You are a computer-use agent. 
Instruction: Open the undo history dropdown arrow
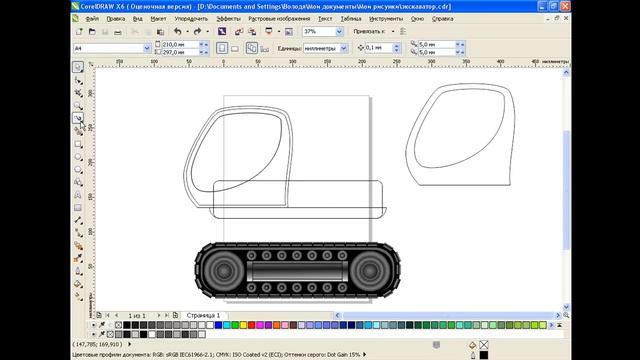pos(187,31)
